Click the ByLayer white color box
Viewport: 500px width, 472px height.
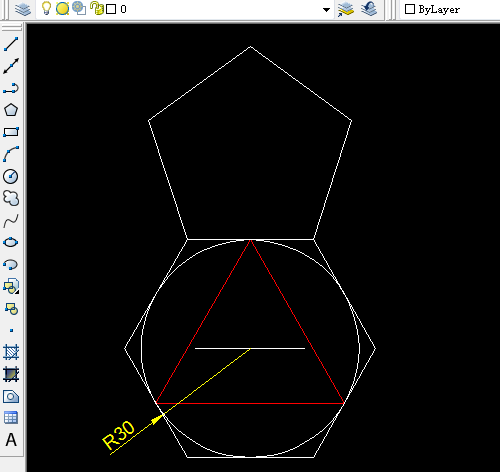tap(410, 9)
